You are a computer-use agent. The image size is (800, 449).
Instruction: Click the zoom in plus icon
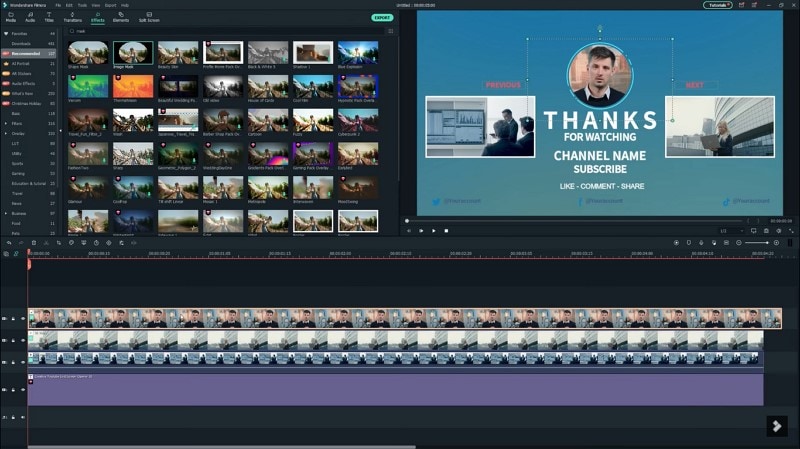(777, 243)
